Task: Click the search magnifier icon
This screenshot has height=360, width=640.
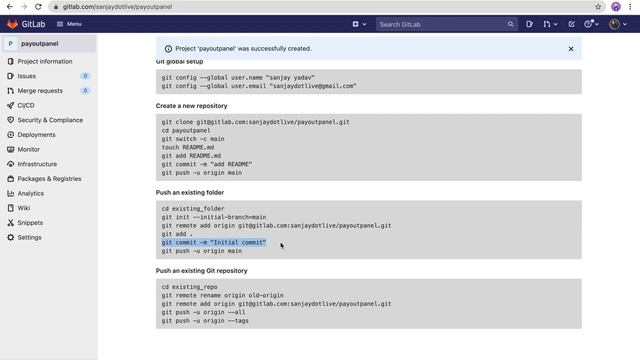Action: click(x=510, y=24)
